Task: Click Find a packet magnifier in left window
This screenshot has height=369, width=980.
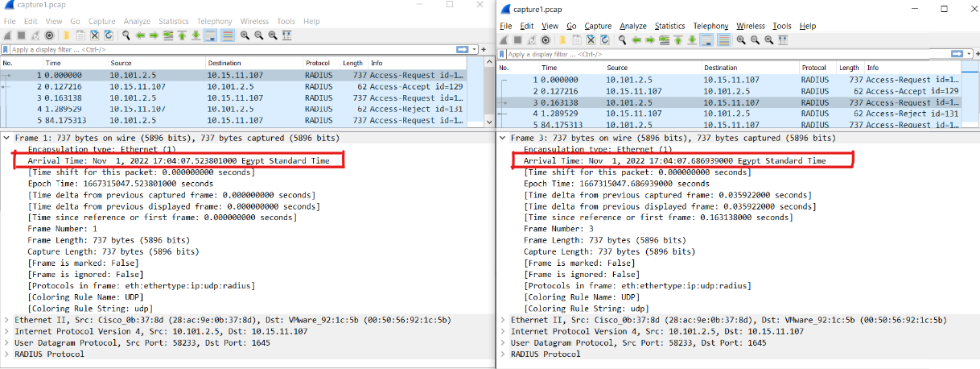Action: point(126,35)
